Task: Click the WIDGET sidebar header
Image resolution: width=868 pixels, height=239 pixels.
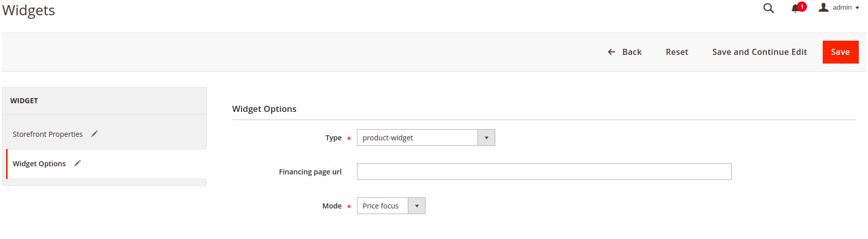Action: tap(24, 101)
